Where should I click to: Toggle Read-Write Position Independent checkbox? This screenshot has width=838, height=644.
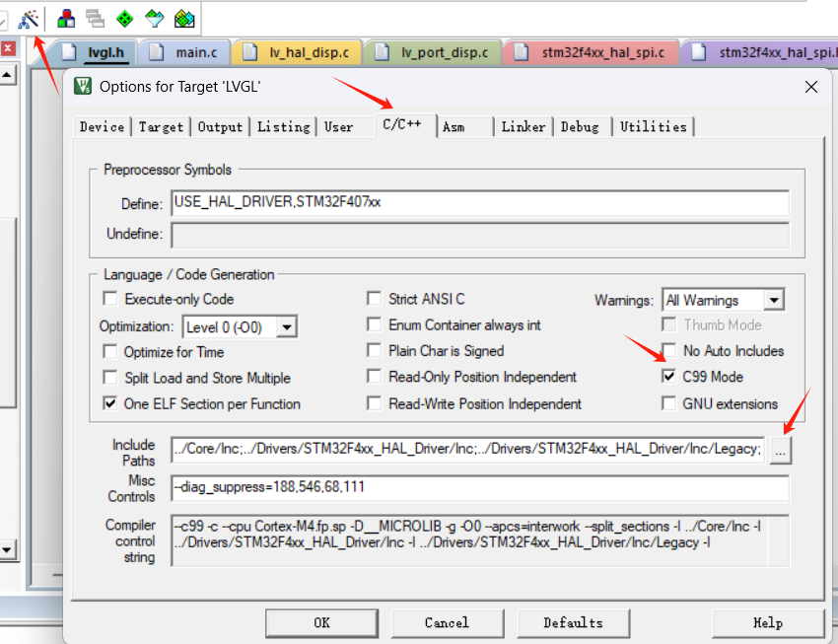click(374, 403)
